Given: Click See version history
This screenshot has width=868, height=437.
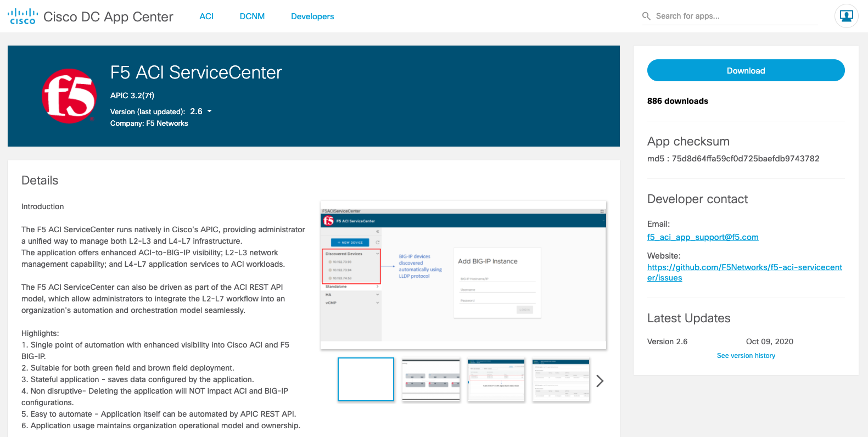Looking at the screenshot, I should tap(746, 356).
